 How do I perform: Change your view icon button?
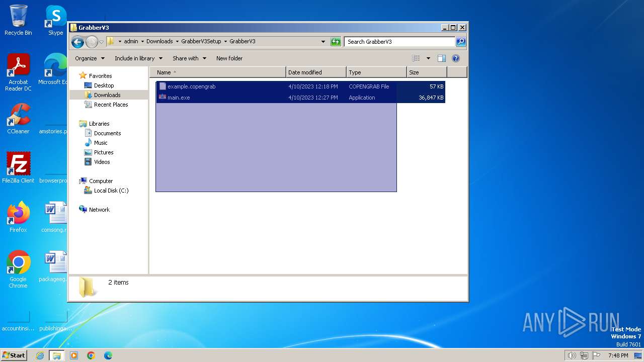pos(416,58)
